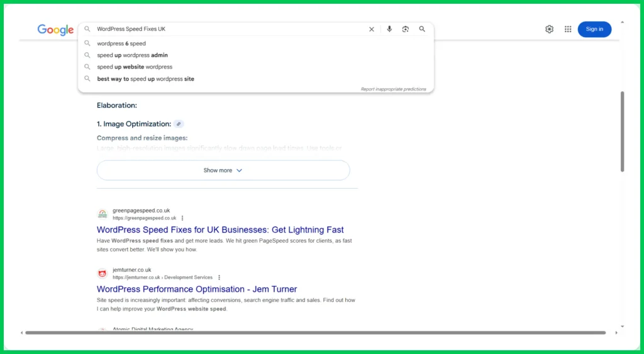644x354 pixels.
Task: Open 'WordPress Performance Optimisation - Jem Turner' result
Action: click(197, 289)
